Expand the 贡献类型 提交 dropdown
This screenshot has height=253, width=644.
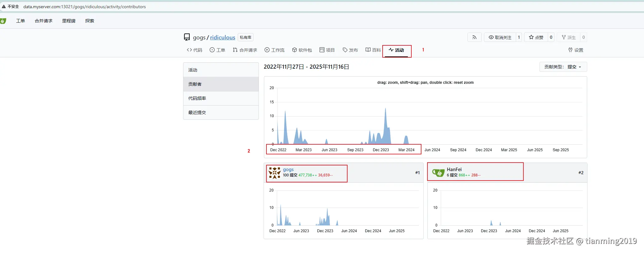tap(563, 67)
